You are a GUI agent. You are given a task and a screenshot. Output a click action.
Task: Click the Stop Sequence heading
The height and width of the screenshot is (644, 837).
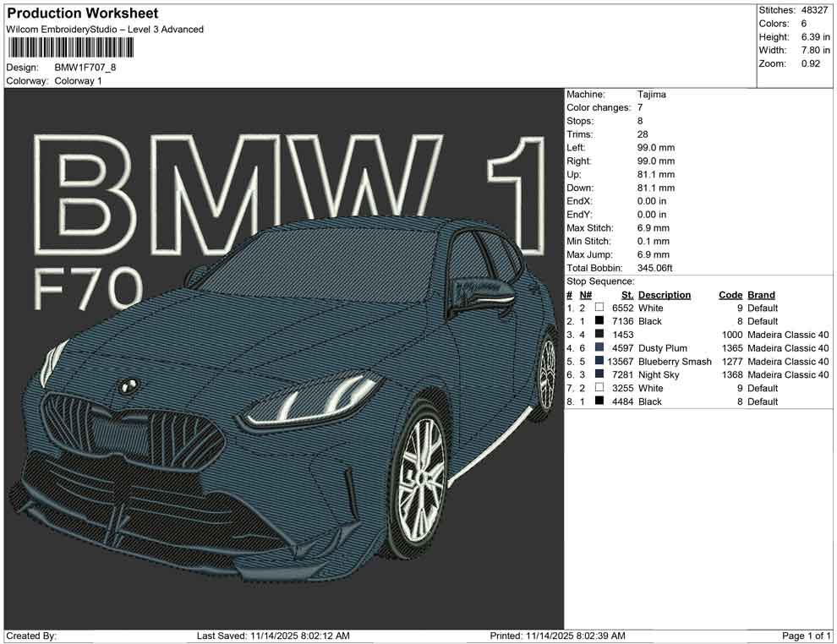pyautogui.click(x=601, y=281)
